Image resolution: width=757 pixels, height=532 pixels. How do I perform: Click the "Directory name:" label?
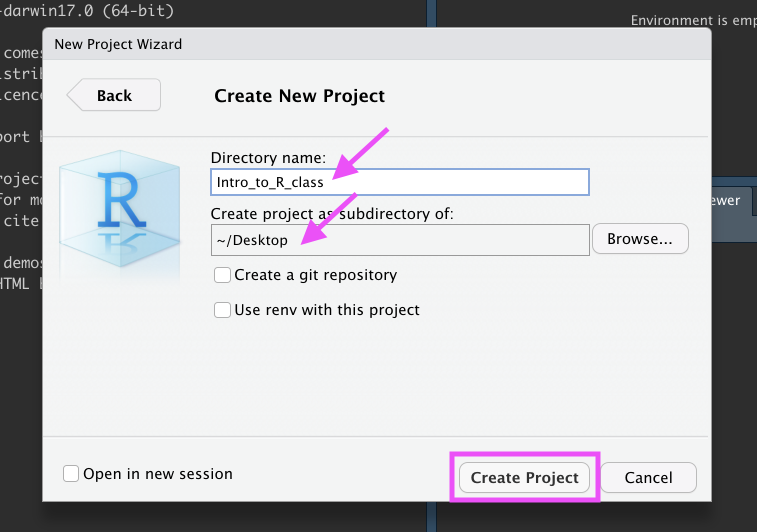(x=268, y=158)
